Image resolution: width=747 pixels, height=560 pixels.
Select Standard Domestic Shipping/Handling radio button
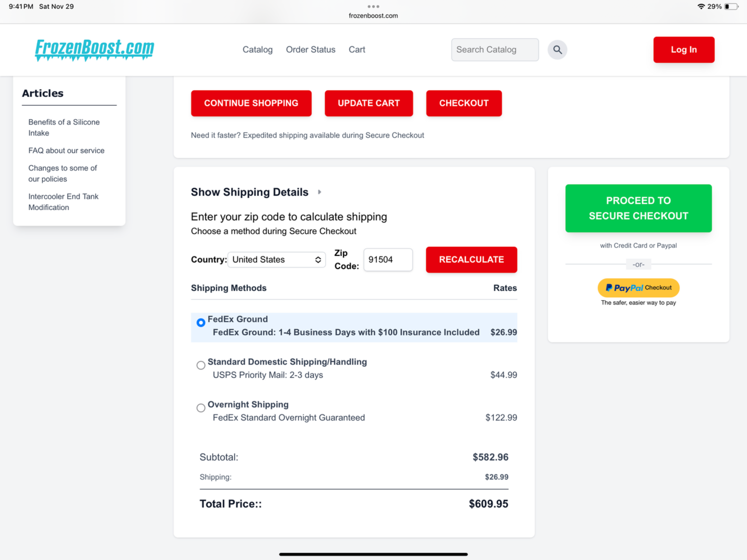pyautogui.click(x=201, y=365)
